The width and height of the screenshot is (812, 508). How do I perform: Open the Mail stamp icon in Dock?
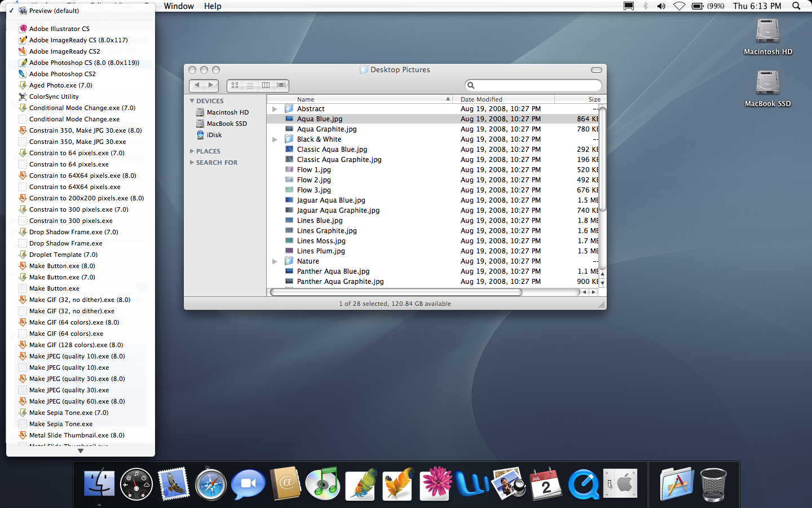(x=173, y=484)
